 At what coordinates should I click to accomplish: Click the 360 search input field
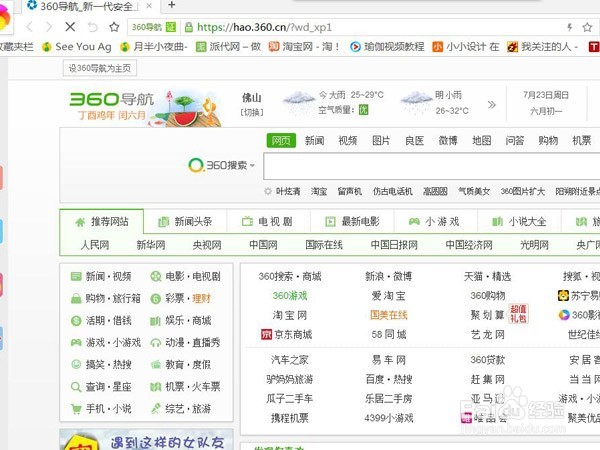(x=432, y=166)
